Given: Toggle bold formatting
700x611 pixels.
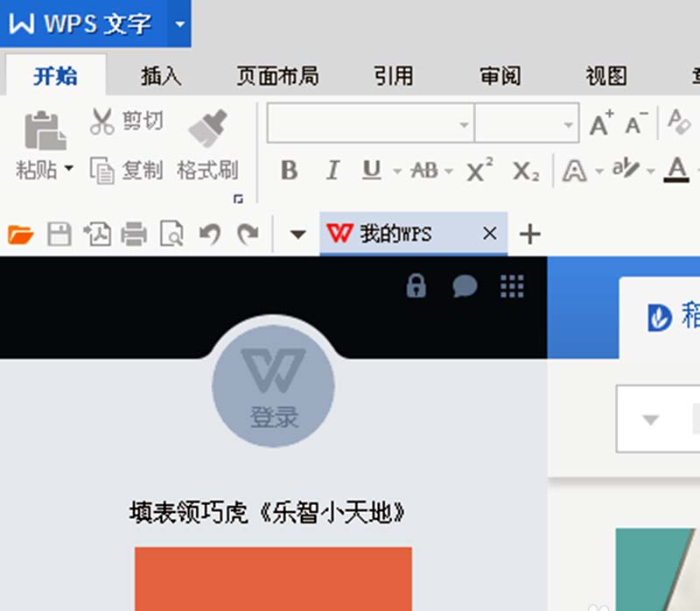Looking at the screenshot, I should coord(289,172).
